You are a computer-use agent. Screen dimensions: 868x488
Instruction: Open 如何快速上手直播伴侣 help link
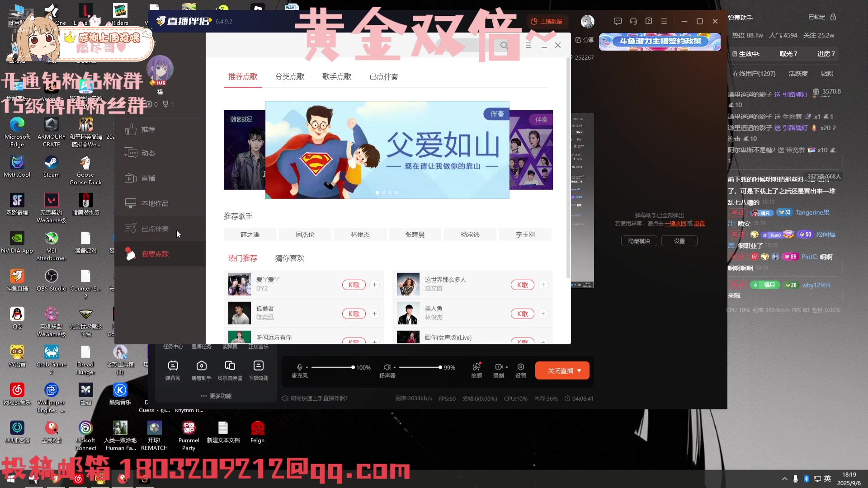pos(315,399)
